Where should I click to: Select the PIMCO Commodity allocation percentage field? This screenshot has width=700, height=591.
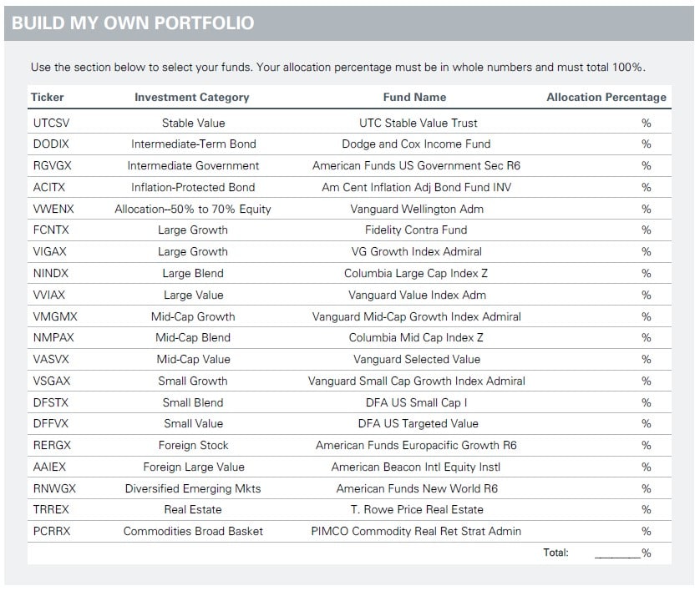tap(626, 532)
